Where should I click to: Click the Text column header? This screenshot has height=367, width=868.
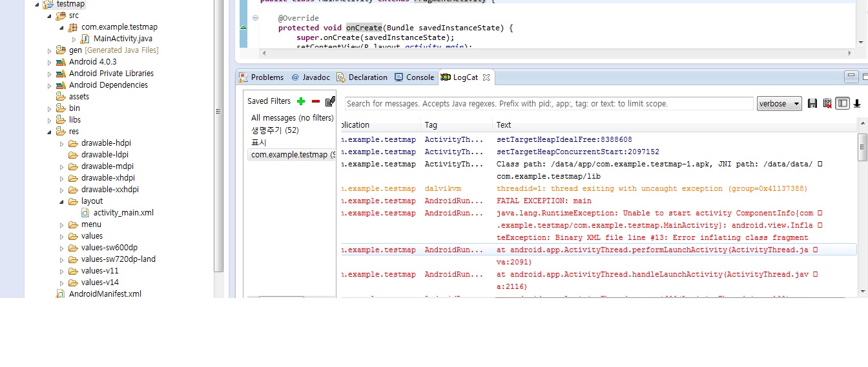(675, 125)
